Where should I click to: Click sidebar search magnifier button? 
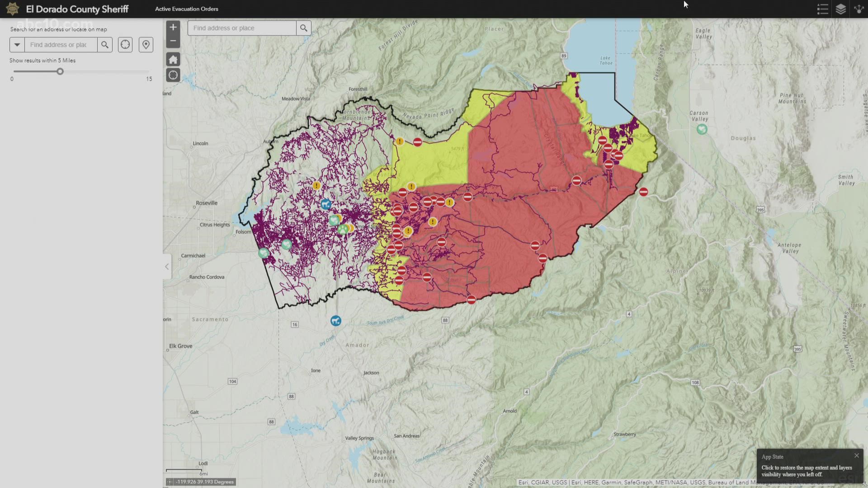click(x=105, y=45)
